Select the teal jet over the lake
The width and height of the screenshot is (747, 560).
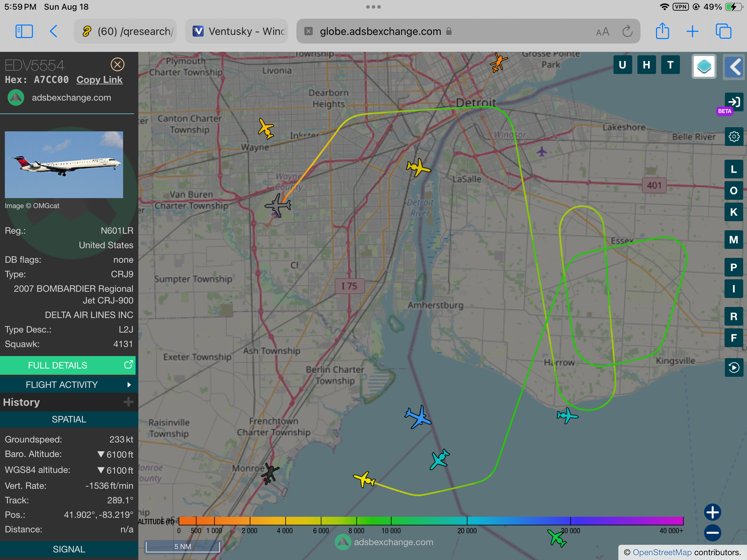point(439,459)
